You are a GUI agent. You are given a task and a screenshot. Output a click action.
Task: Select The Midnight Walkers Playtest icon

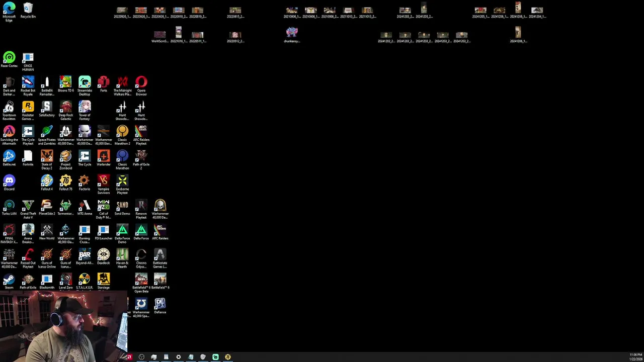tap(122, 86)
